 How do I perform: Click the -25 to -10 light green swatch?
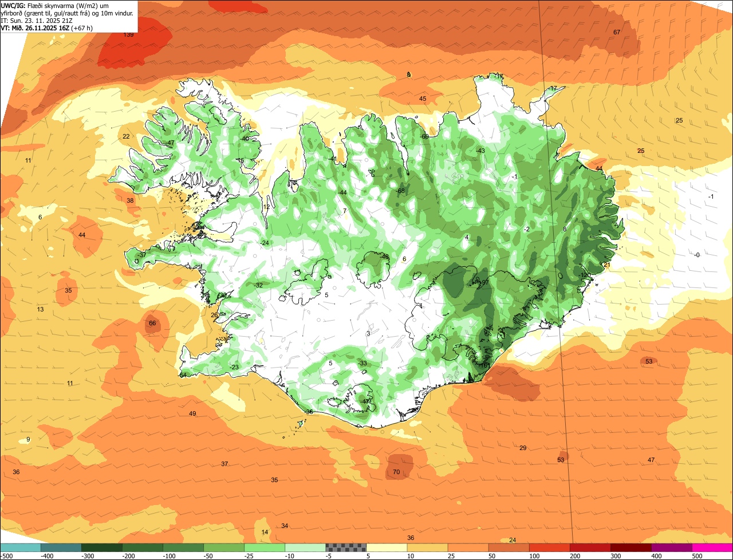click(x=265, y=547)
